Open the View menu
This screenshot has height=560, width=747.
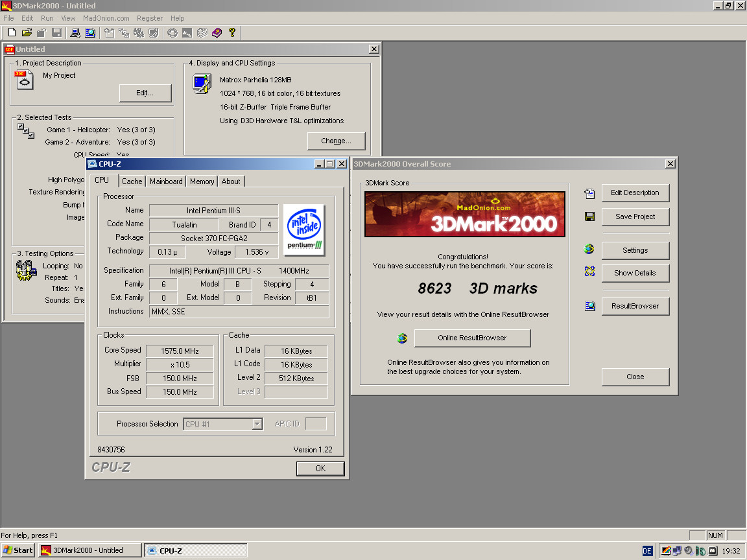68,18
